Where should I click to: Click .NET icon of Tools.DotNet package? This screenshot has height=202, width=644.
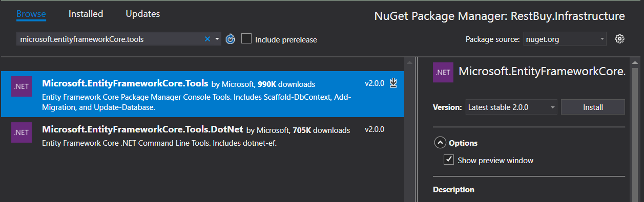[22, 132]
